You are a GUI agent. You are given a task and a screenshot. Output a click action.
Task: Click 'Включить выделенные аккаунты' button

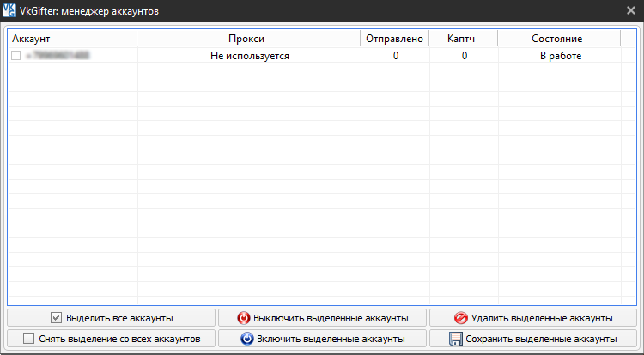tap(322, 339)
